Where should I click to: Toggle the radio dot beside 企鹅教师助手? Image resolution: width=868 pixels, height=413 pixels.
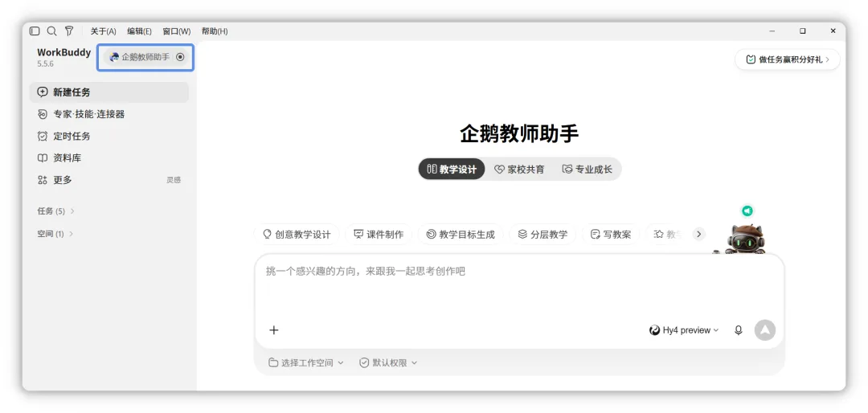pos(180,57)
